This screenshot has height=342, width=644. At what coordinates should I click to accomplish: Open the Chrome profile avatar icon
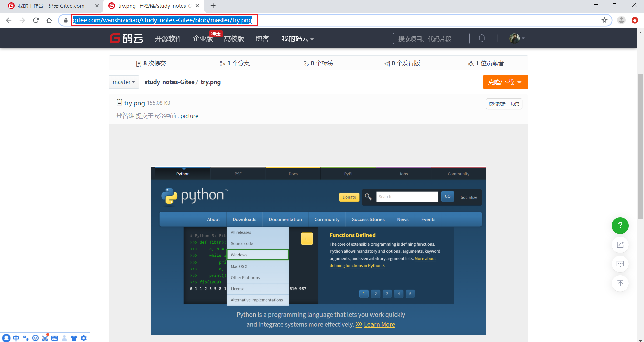(621, 20)
